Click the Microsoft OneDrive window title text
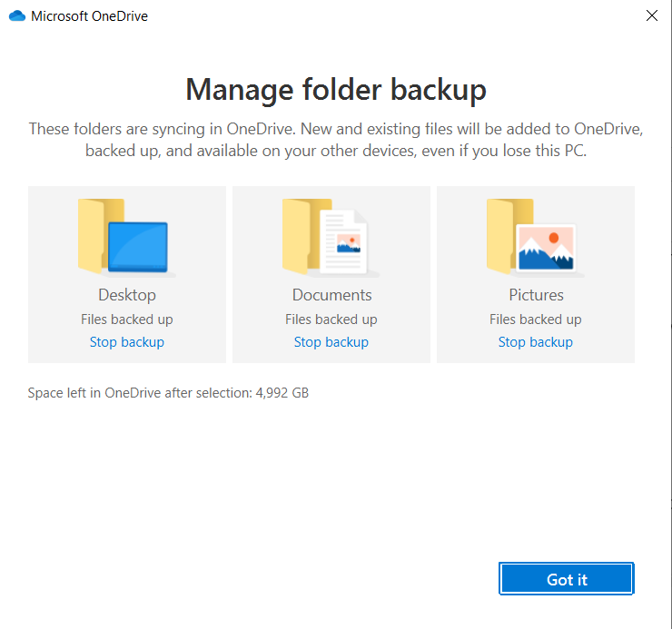This screenshot has width=672, height=629. click(89, 16)
